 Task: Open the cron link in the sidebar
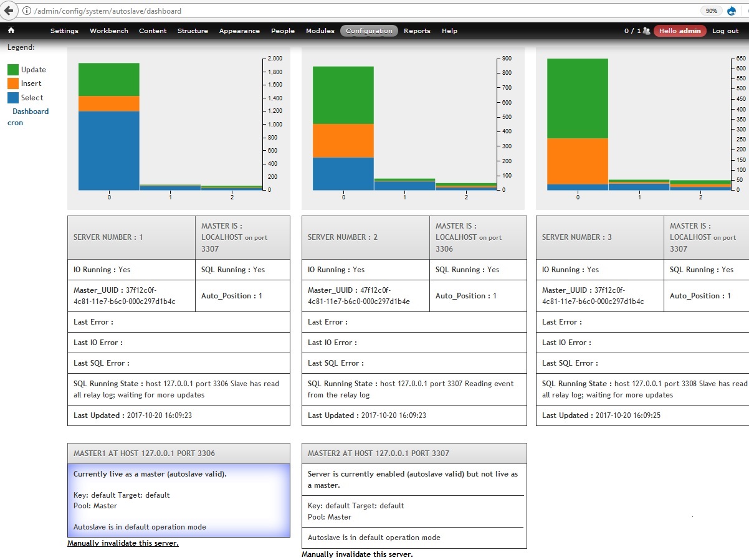point(14,123)
